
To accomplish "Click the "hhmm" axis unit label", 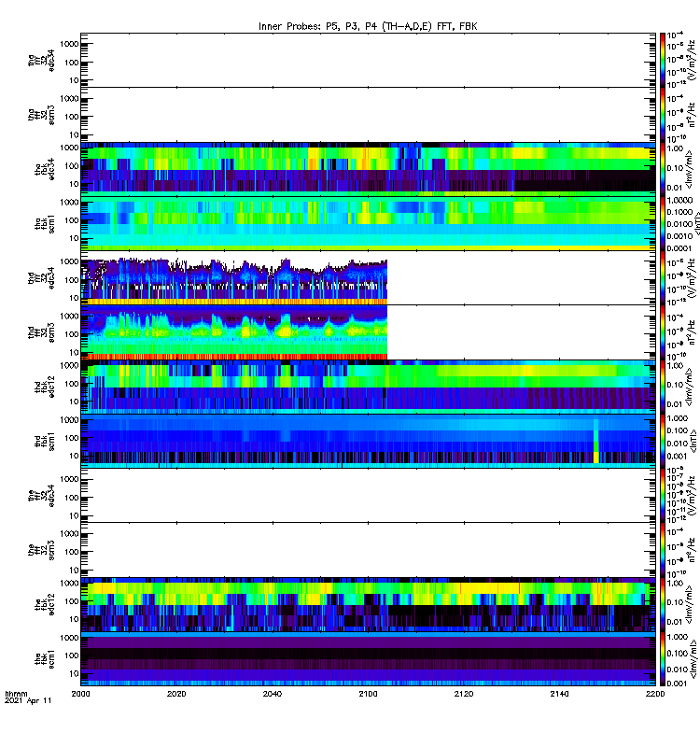I will point(16,694).
